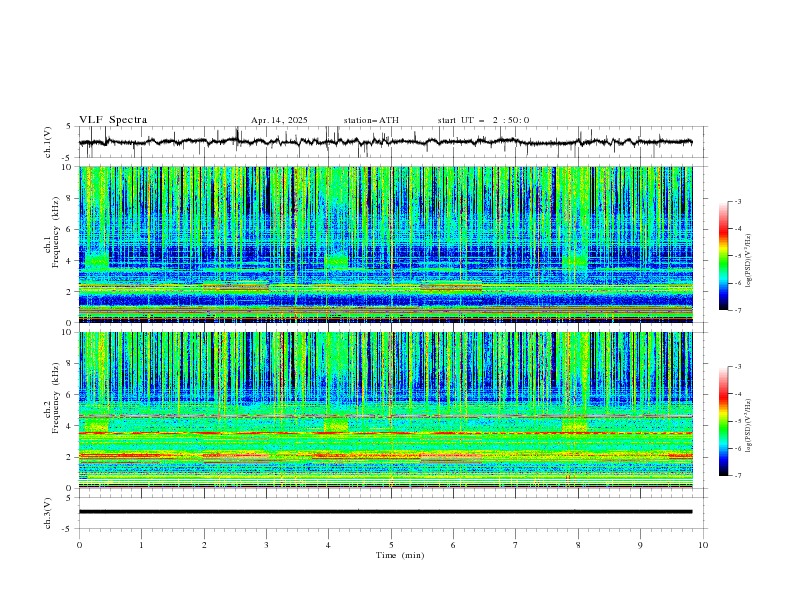Click the "log(PSD)(V²/Hz)" label beside ch.1 colorbar
Viewport: 792px width, 612px height.
coord(748,261)
